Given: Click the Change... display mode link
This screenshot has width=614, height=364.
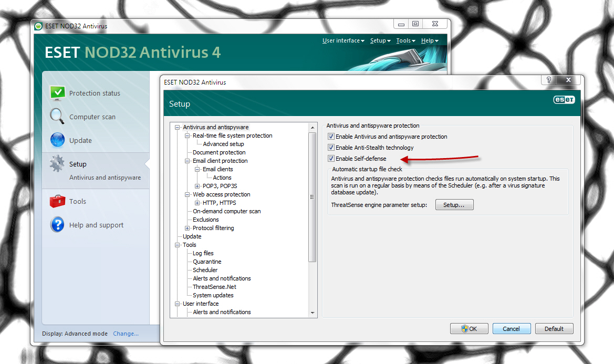Looking at the screenshot, I should 126,334.
